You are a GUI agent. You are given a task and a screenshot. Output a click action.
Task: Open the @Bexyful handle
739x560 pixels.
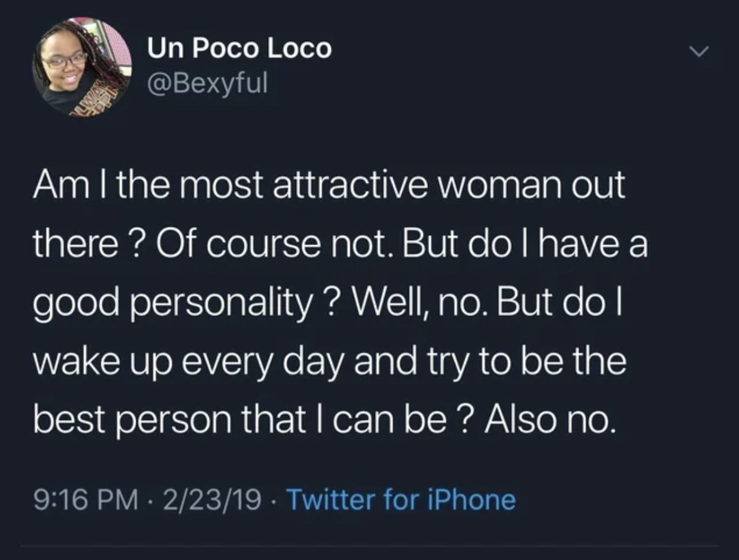[208, 82]
